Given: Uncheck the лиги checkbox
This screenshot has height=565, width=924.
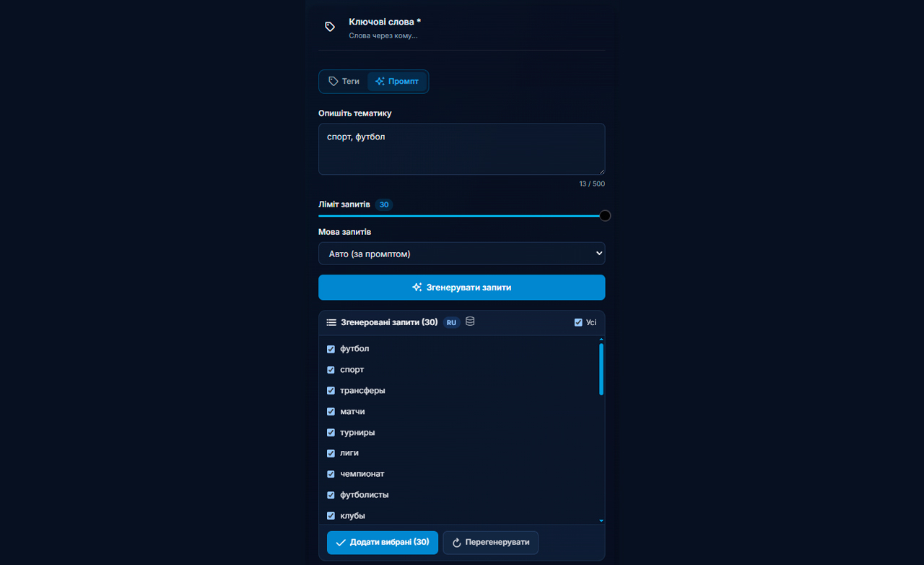Looking at the screenshot, I should point(331,453).
